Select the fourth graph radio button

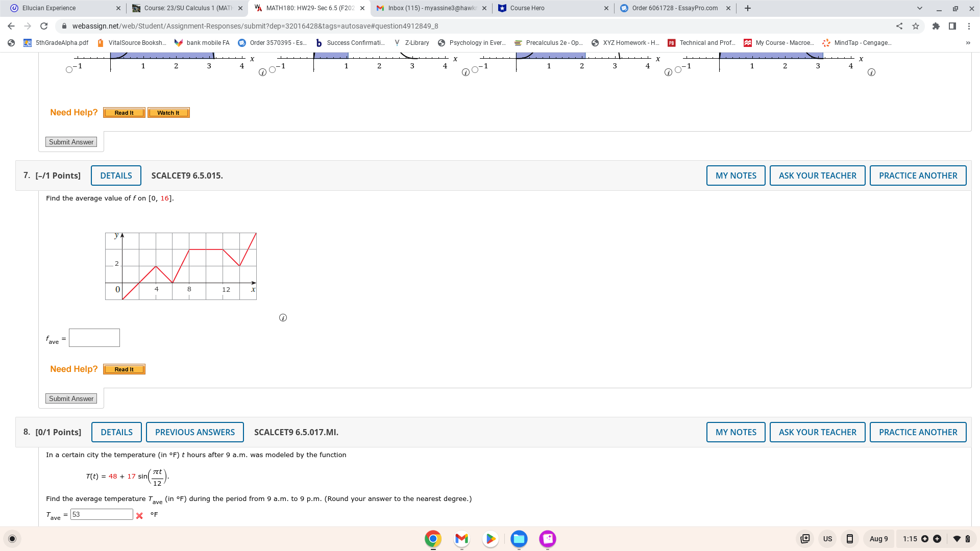click(x=678, y=70)
